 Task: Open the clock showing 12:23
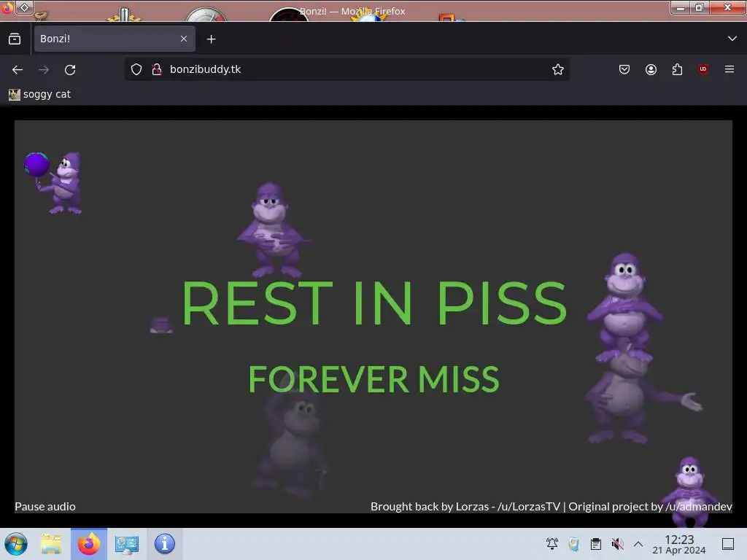click(679, 544)
